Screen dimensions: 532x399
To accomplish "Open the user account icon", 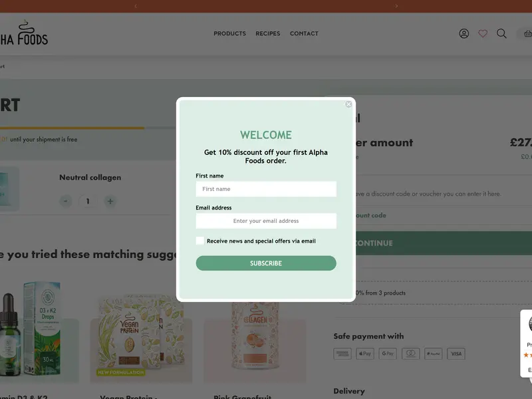I will [x=464, y=33].
